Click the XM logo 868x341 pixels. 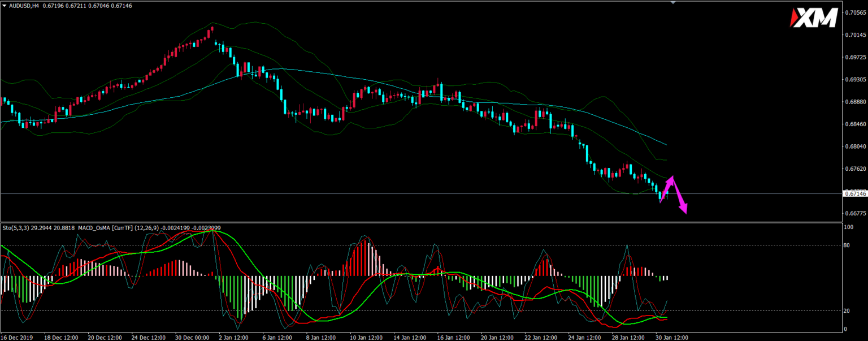coord(814,18)
